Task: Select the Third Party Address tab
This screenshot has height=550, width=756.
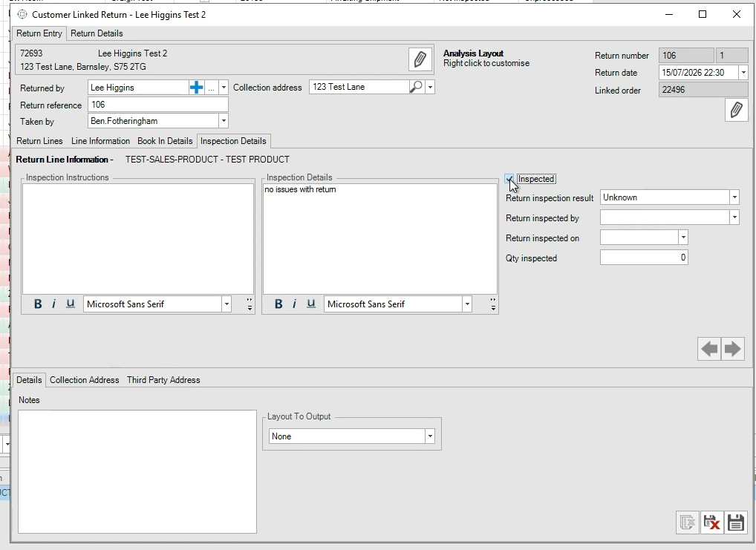Action: coord(163,380)
